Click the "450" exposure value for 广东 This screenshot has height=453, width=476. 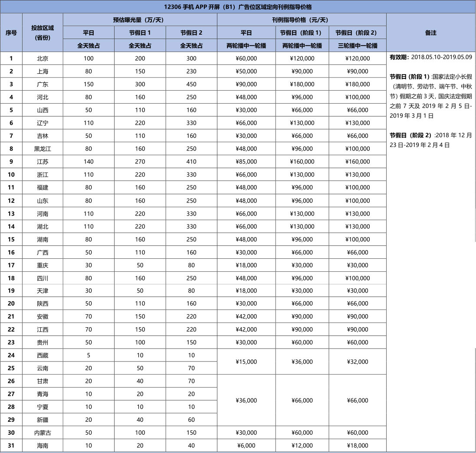click(x=191, y=84)
